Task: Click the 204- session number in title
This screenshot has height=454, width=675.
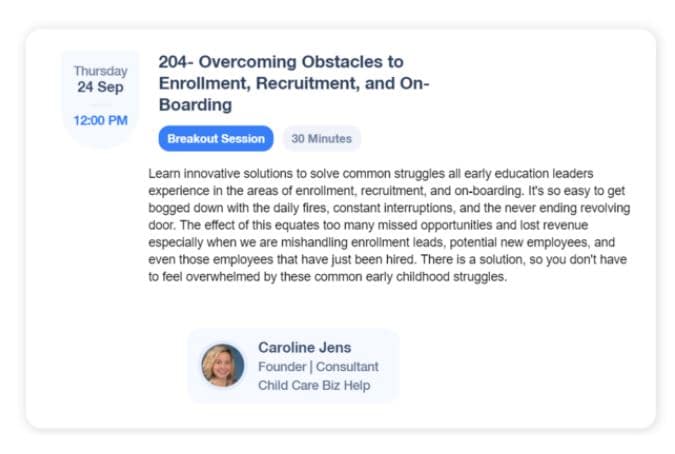Action: (x=175, y=62)
